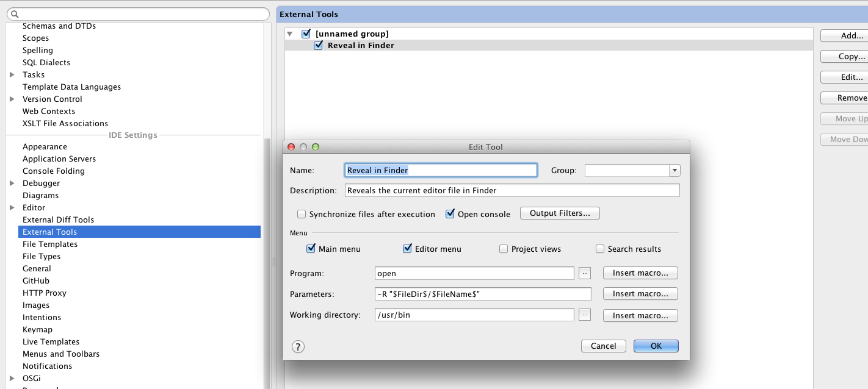Click into the Program field
Screen dimensions: 868x389
474,273
